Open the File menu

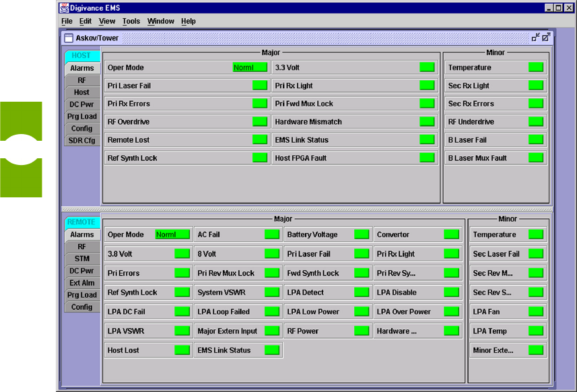point(67,22)
